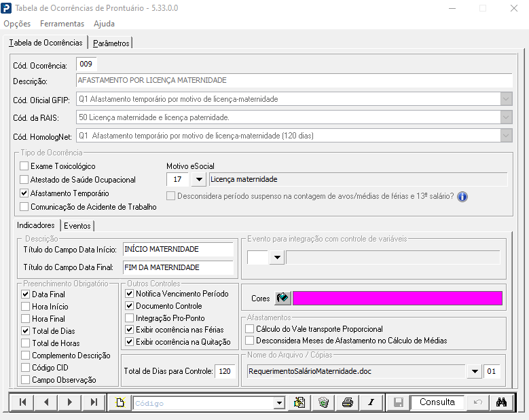Uncheck Exibir ocorrência nas Férias

pyautogui.click(x=129, y=329)
